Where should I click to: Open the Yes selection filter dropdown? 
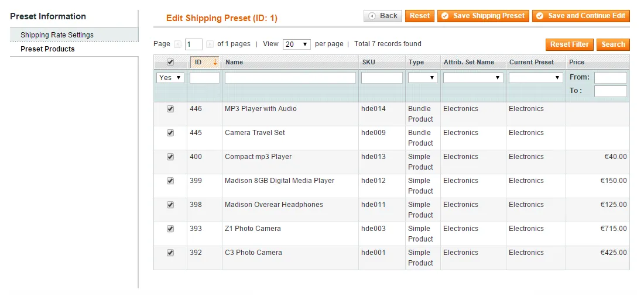coord(170,78)
